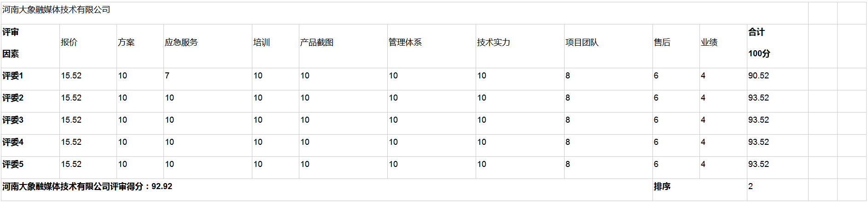The height and width of the screenshot is (202, 868).
Task: Select the ranking value 2 cell
Action: [x=751, y=187]
